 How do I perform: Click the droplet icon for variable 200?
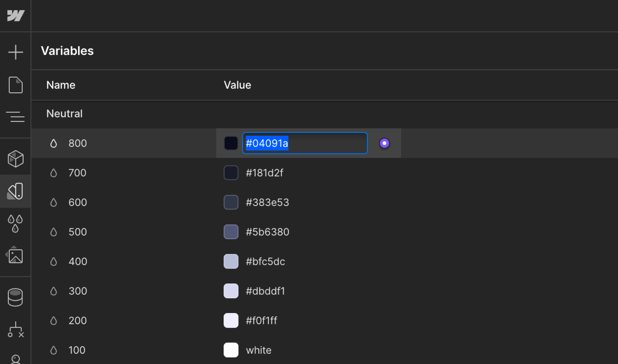pos(54,320)
